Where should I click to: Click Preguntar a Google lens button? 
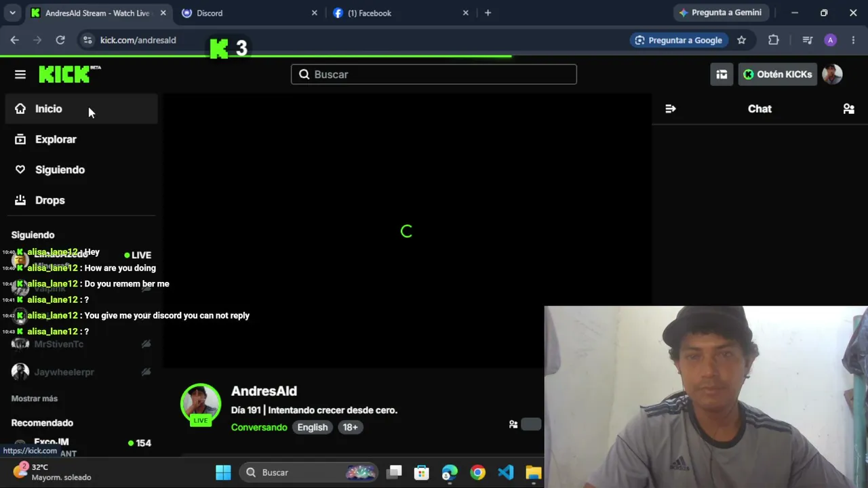tap(677, 40)
